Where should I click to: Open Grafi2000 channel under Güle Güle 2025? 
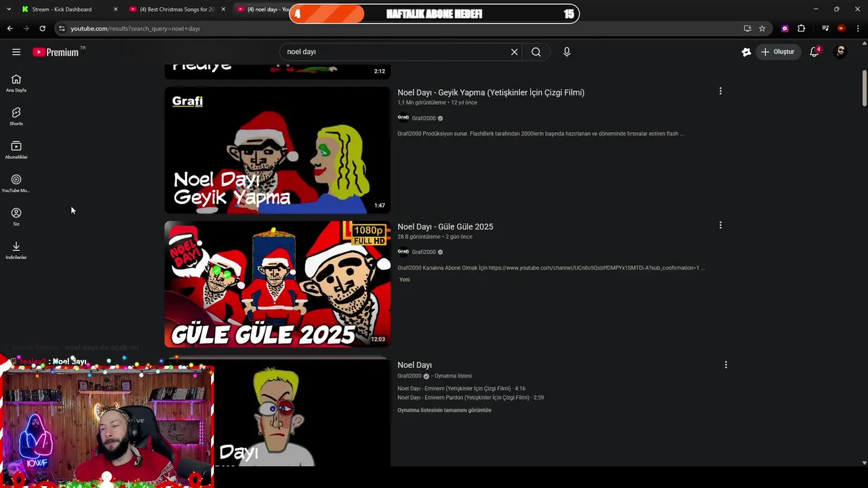tap(424, 252)
